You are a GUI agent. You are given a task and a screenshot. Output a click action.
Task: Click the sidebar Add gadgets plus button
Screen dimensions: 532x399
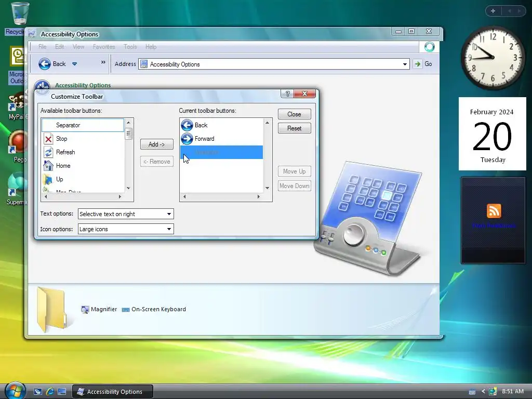493,11
